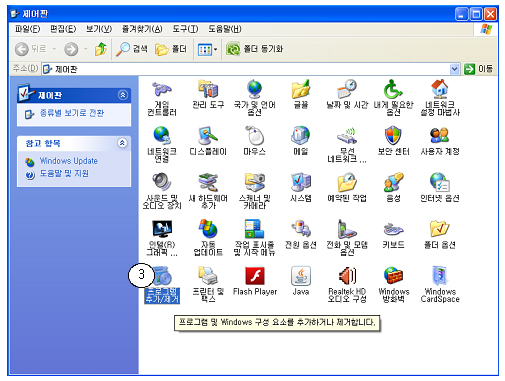Open the 키보드 (Keyboard) icon
Image resolution: width=505 pixels, height=381 pixels.
point(393,229)
